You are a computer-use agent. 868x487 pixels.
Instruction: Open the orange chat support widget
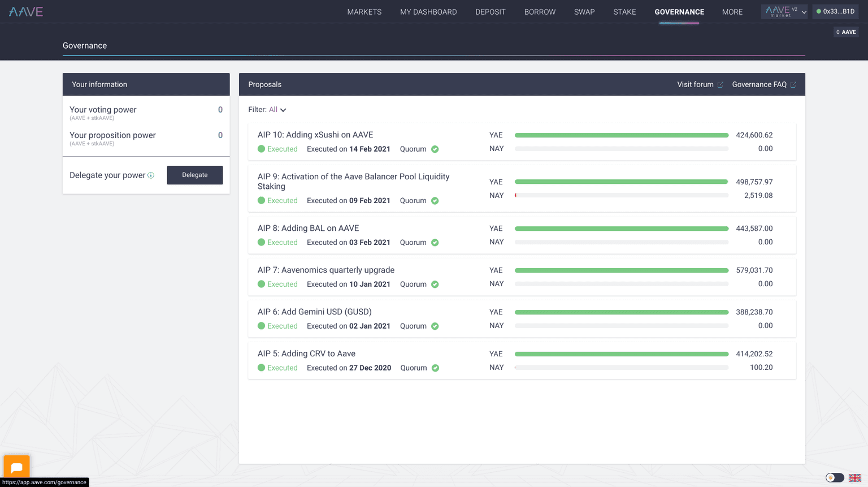[x=16, y=467]
